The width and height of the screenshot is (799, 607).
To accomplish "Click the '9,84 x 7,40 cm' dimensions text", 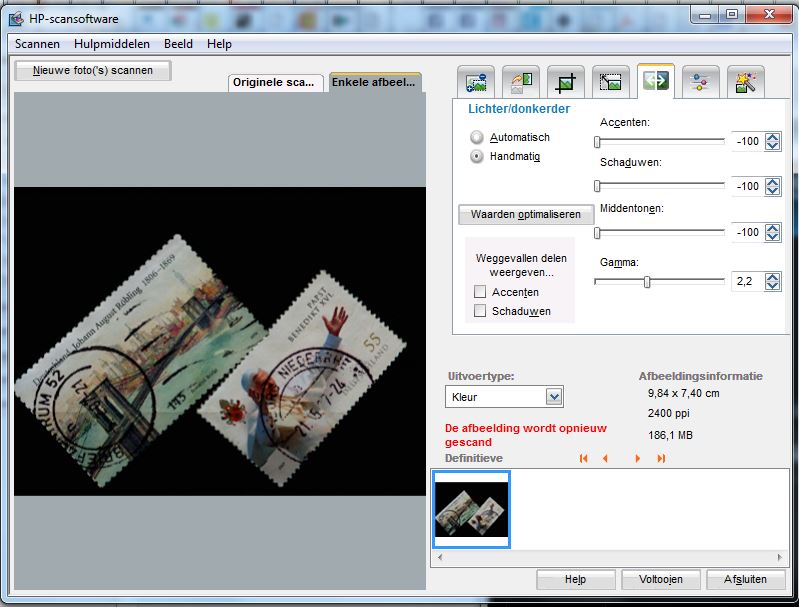I will (683, 393).
